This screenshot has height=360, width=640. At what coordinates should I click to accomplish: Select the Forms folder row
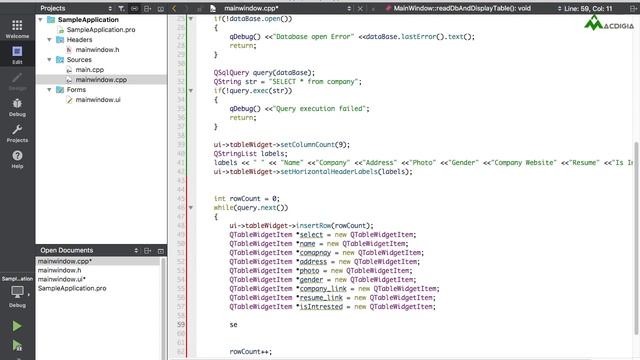(76, 89)
